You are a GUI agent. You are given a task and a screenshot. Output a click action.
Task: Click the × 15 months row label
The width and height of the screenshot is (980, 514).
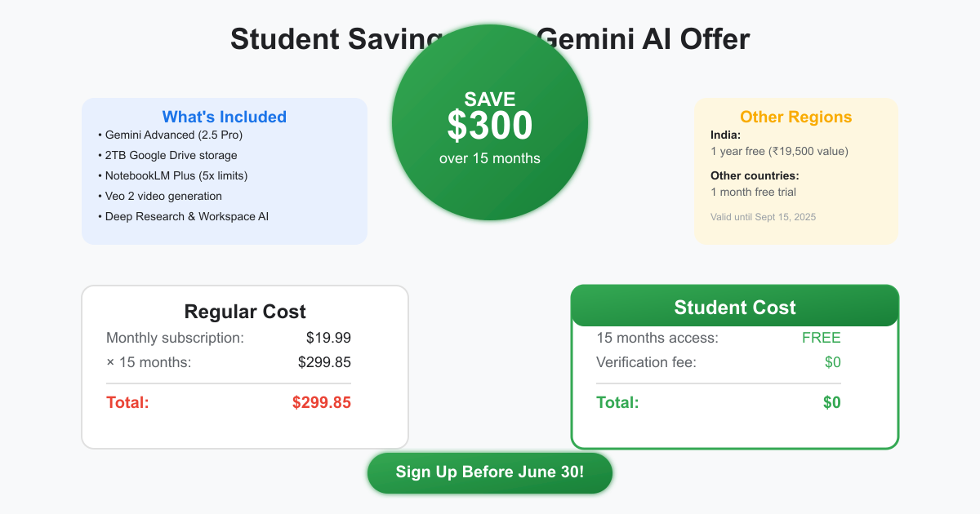click(149, 362)
